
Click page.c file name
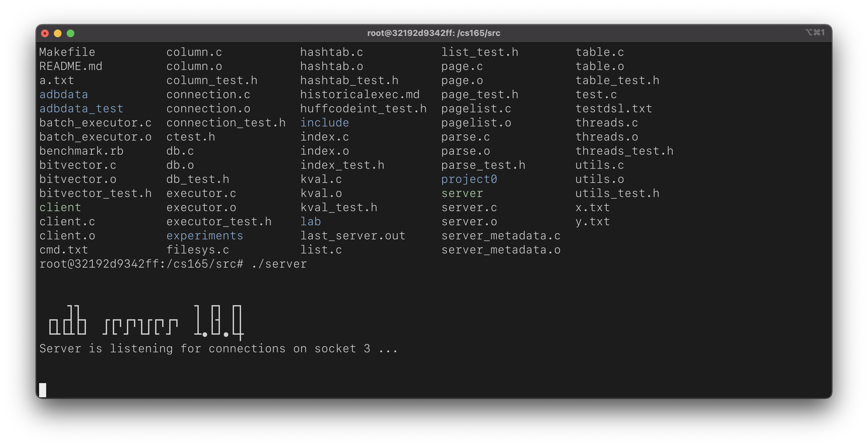pyautogui.click(x=462, y=66)
